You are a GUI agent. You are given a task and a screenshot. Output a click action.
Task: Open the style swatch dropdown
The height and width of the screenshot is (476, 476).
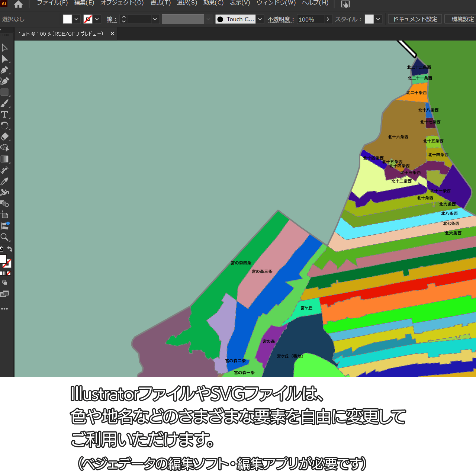point(378,19)
